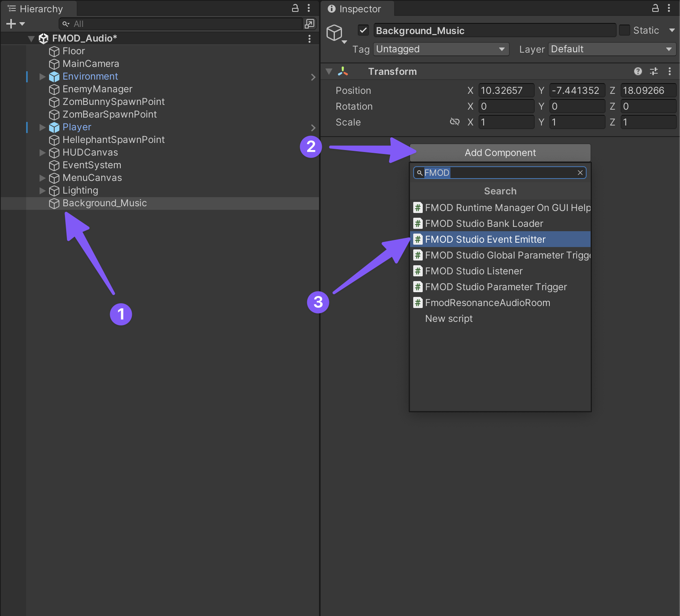Viewport: 680px width, 616px height.
Task: Click the Inspector panel lock icon
Action: pyautogui.click(x=655, y=8)
